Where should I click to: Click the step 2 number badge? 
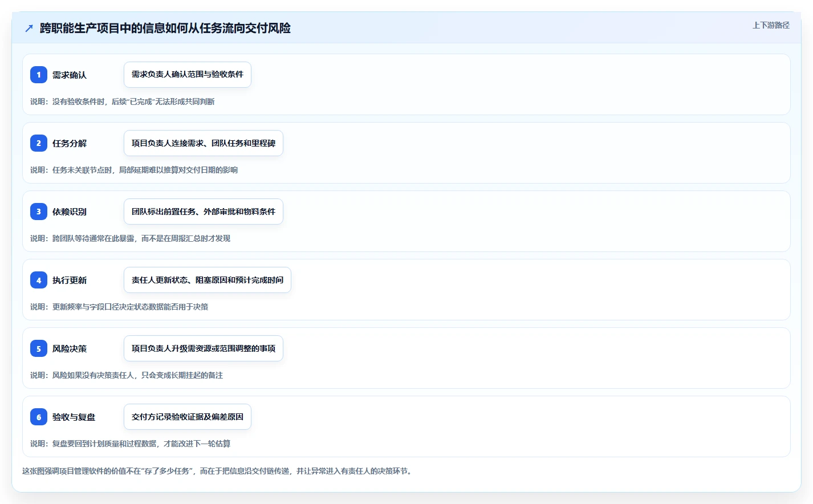coord(39,143)
